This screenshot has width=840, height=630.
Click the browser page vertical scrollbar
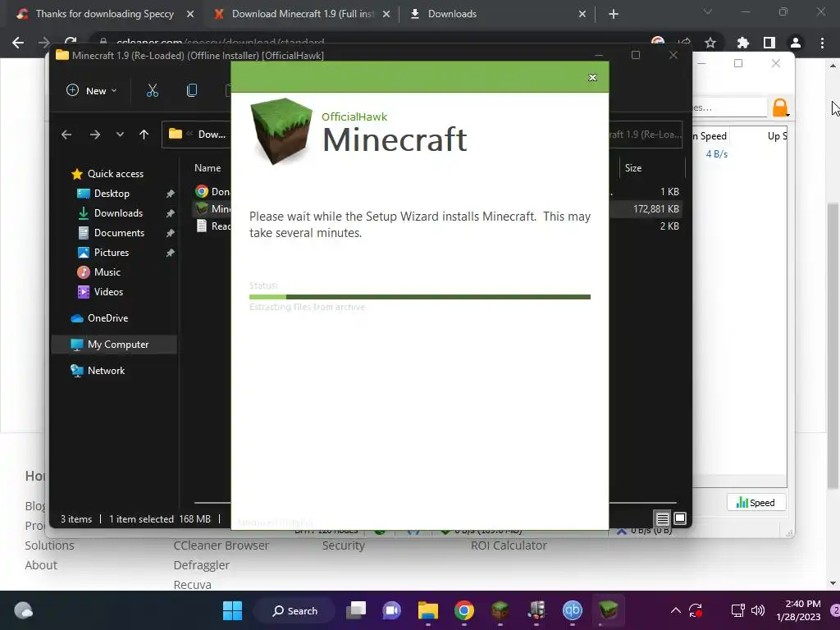click(833, 345)
